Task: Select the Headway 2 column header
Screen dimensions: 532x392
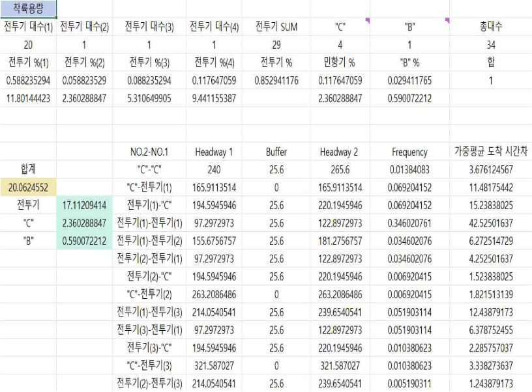Action: 339,152
